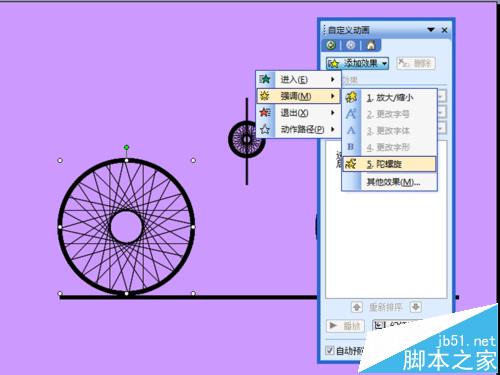Click the move up reorder arrow
The image size is (500, 375).
click(x=357, y=307)
